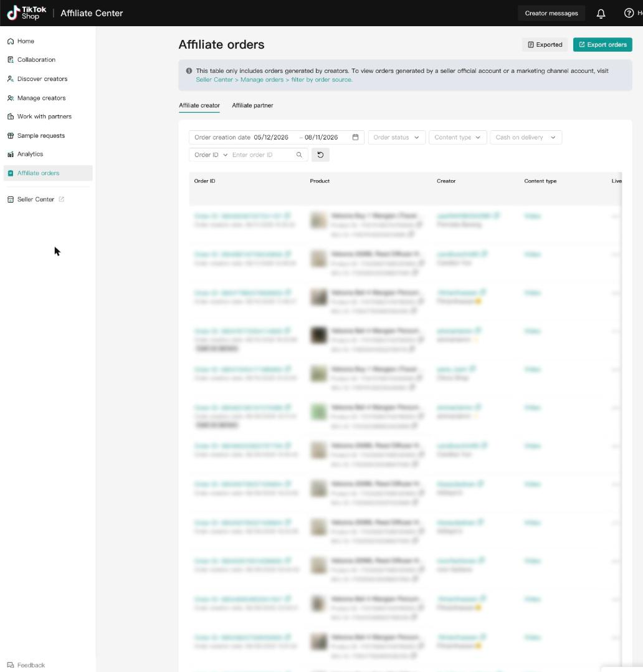Screen dimensions: 643x672
Task: Click the Creator column header
Action: point(446,181)
